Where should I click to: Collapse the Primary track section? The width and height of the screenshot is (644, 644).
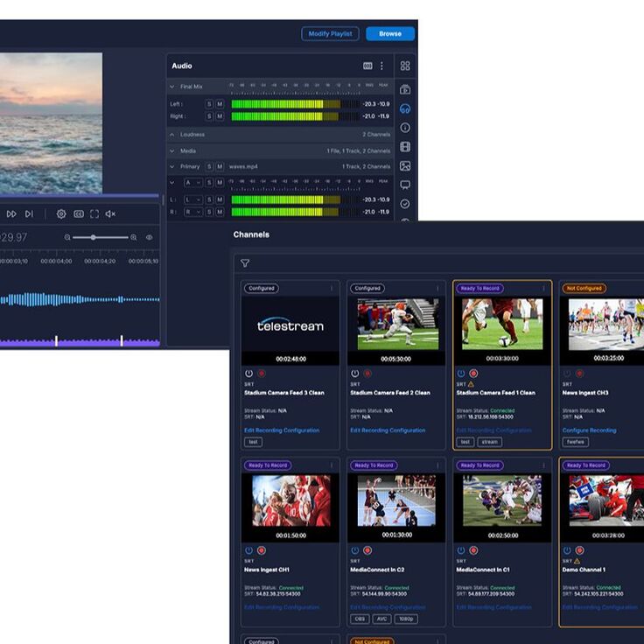(x=172, y=167)
